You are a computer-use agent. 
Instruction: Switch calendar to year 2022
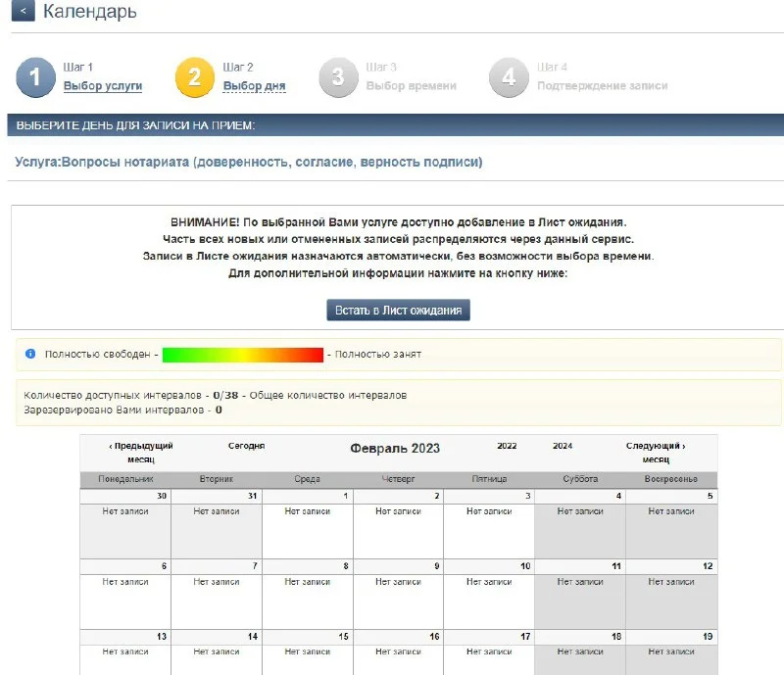point(507,446)
